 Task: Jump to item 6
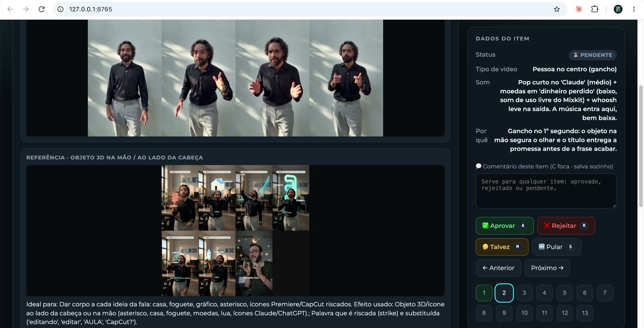pos(584,293)
